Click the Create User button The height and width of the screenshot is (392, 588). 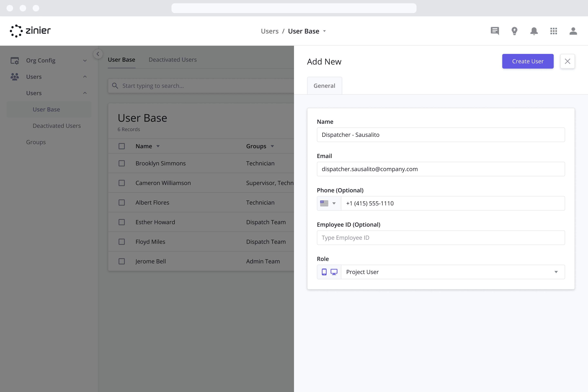coord(528,61)
